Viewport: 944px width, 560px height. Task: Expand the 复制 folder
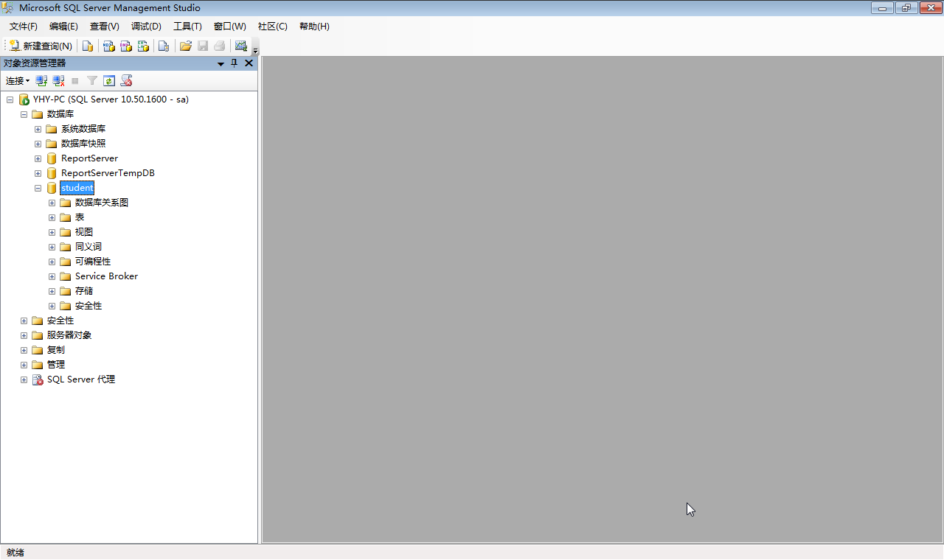coord(24,350)
